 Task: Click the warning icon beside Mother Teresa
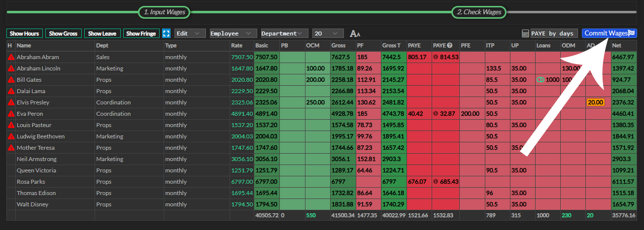click(11, 148)
